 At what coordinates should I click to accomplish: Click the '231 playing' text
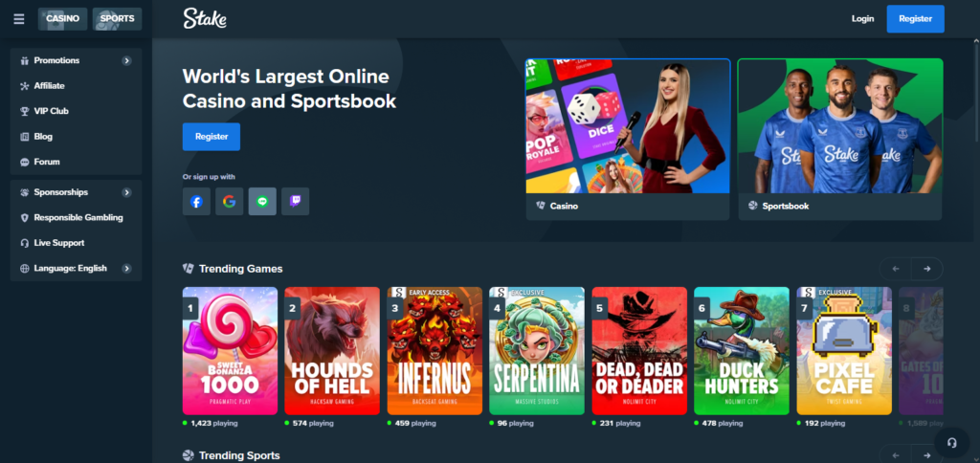point(619,423)
